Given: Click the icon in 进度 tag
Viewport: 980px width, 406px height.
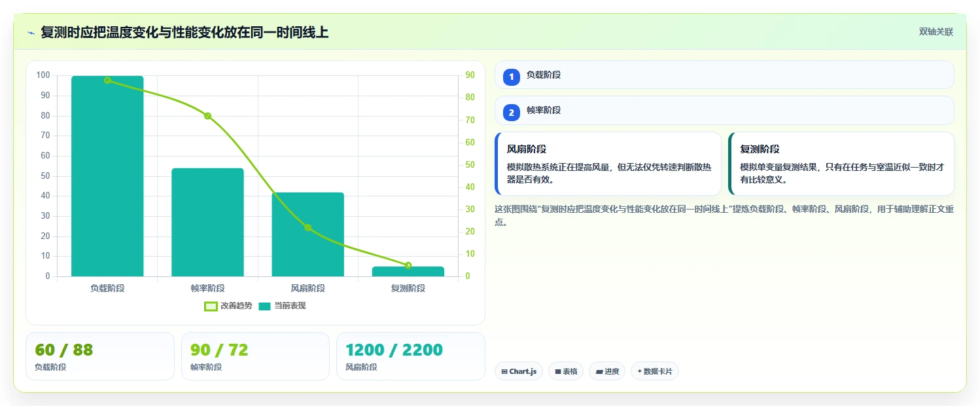Looking at the screenshot, I should (x=599, y=372).
